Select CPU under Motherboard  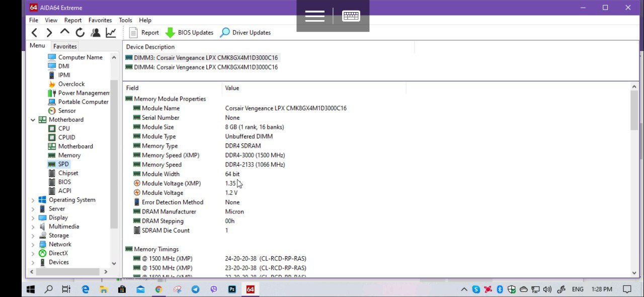point(59,128)
